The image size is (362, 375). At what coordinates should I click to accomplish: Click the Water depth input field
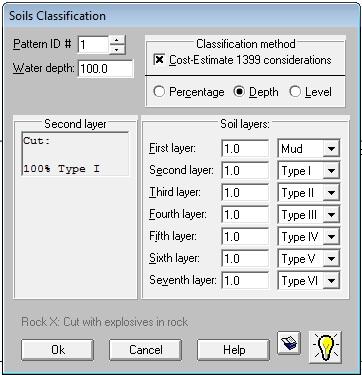[106, 69]
